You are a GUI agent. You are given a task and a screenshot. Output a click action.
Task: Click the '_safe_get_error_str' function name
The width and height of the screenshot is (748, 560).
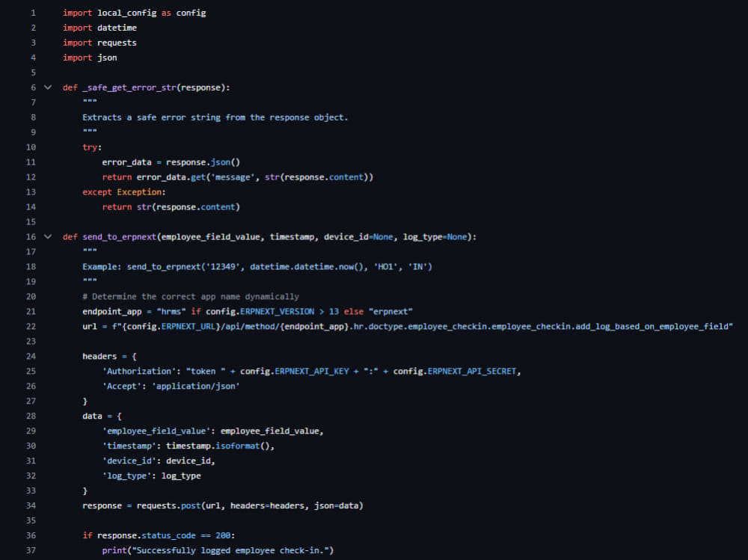(129, 87)
